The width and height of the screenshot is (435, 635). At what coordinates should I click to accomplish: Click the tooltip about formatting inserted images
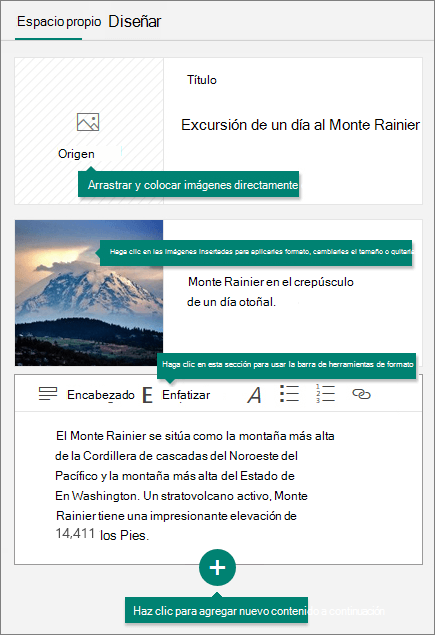tap(256, 253)
